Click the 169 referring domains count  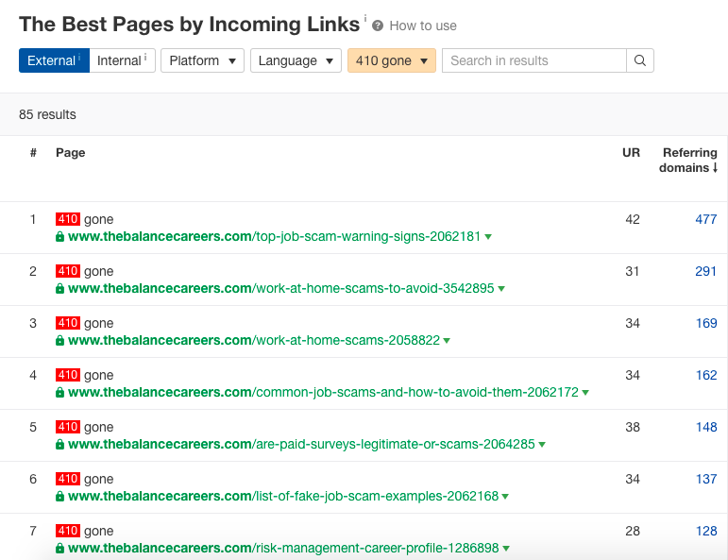706,324
